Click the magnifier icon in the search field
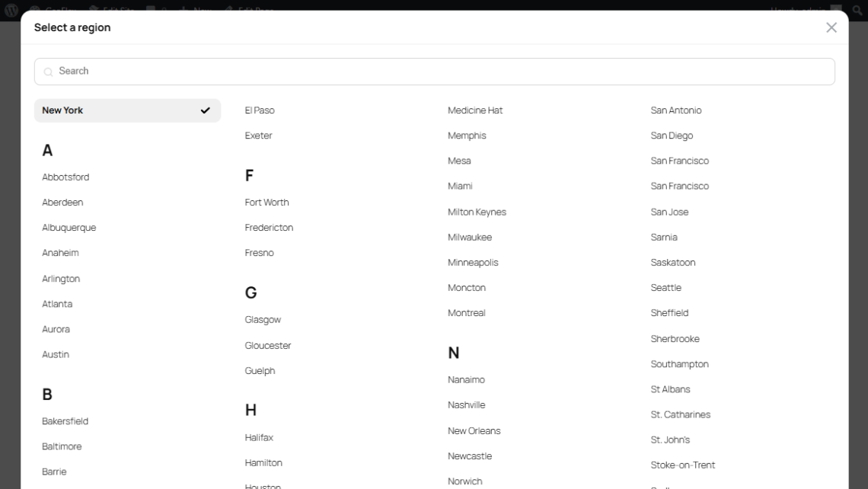This screenshot has height=489, width=868. 48,72
